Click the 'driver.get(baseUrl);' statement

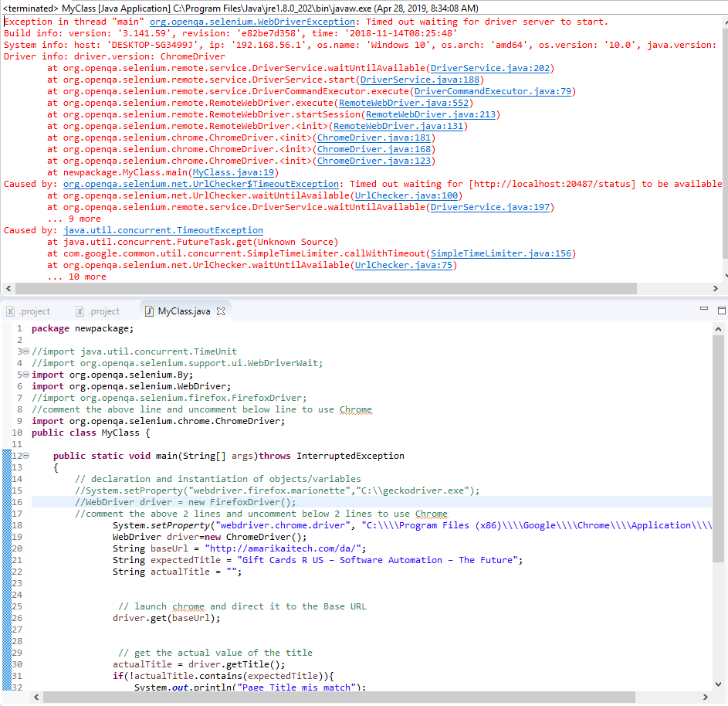[x=166, y=618]
